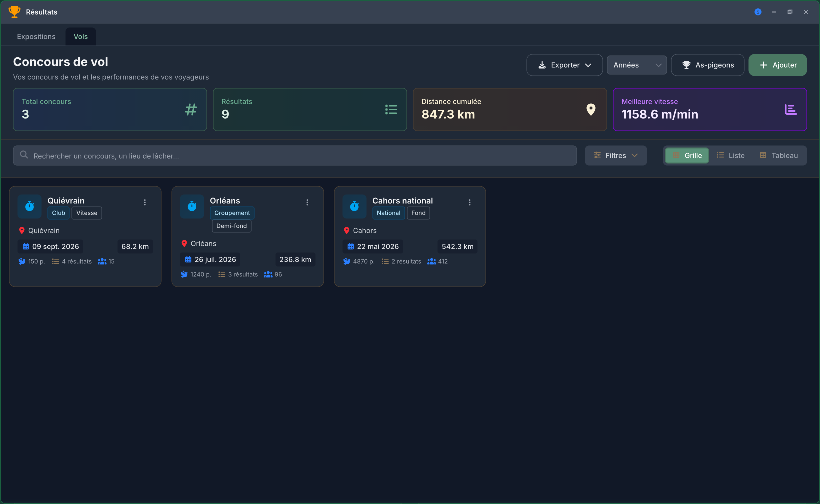Open the info icon in title bar

click(758, 12)
